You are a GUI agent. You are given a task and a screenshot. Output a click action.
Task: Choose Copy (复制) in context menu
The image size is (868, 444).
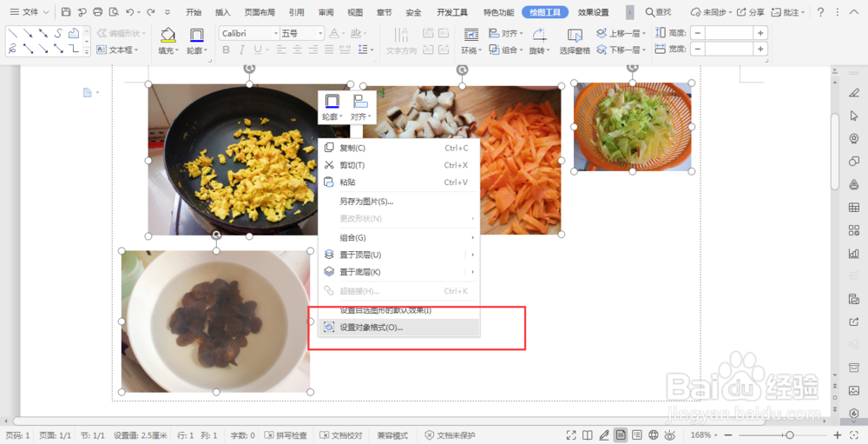(x=398, y=148)
